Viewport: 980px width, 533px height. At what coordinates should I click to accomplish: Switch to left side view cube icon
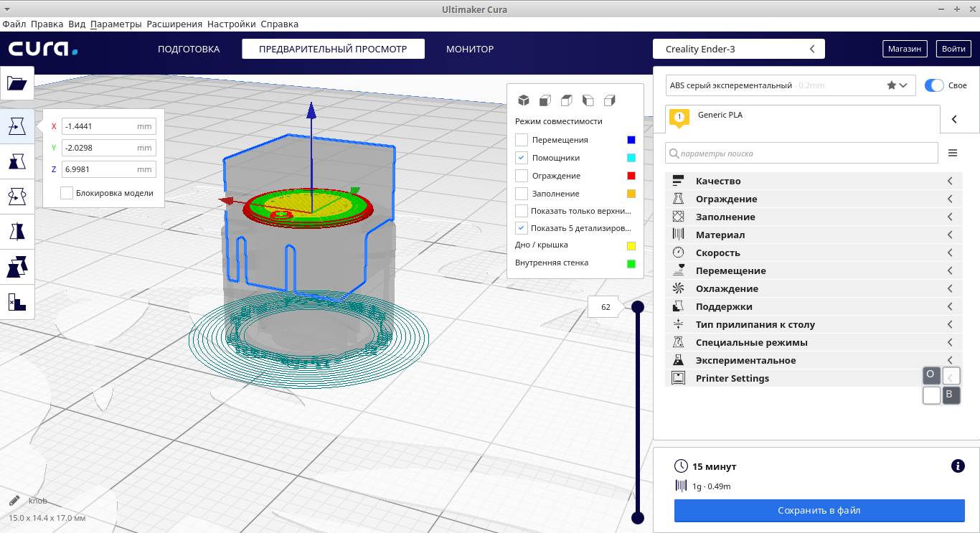[x=588, y=100]
